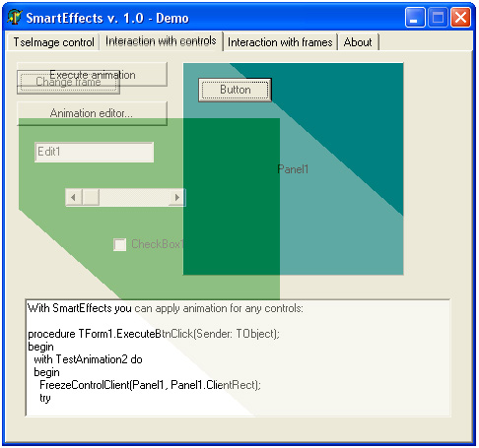Click the 'with TestAnimation2 do' line
Image resolution: width=479 pixels, height=448 pixels.
(x=88, y=359)
